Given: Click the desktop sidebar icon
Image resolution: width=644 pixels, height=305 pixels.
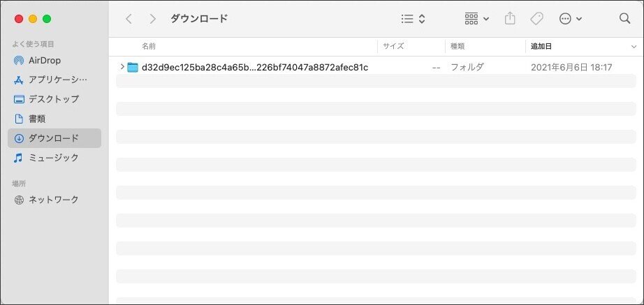Looking at the screenshot, I should tap(19, 99).
